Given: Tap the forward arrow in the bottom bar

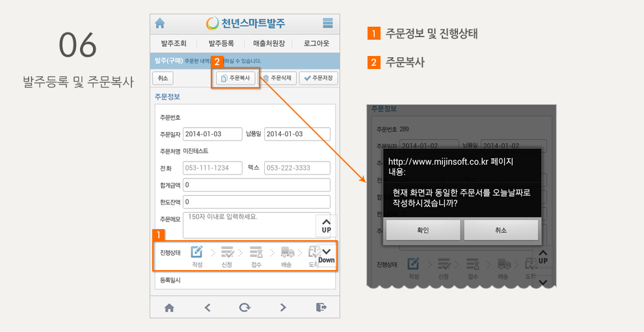Looking at the screenshot, I should (282, 307).
